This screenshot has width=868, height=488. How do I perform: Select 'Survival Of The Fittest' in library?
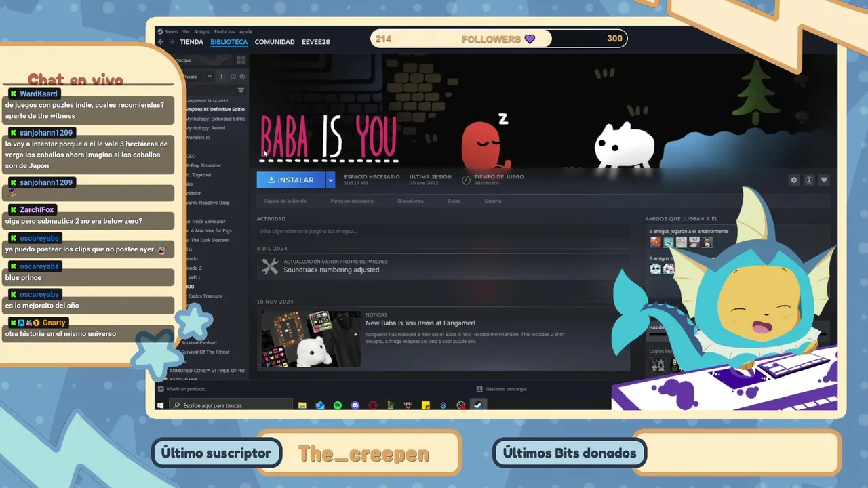point(205,352)
